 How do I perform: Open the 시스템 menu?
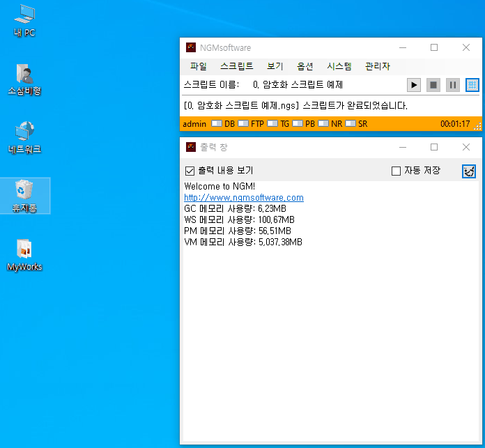(x=339, y=66)
